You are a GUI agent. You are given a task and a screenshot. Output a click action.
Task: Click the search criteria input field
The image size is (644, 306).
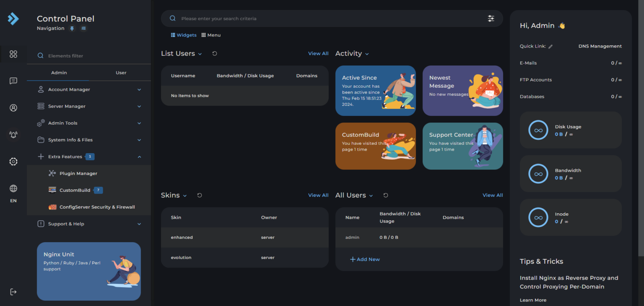tap(327, 18)
